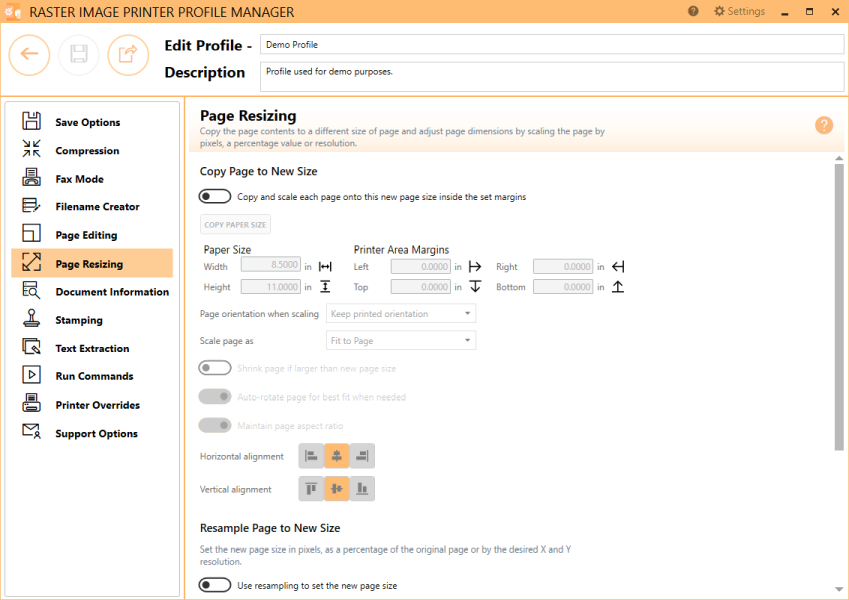
Task: Click the Page Editing icon
Action: point(31,233)
